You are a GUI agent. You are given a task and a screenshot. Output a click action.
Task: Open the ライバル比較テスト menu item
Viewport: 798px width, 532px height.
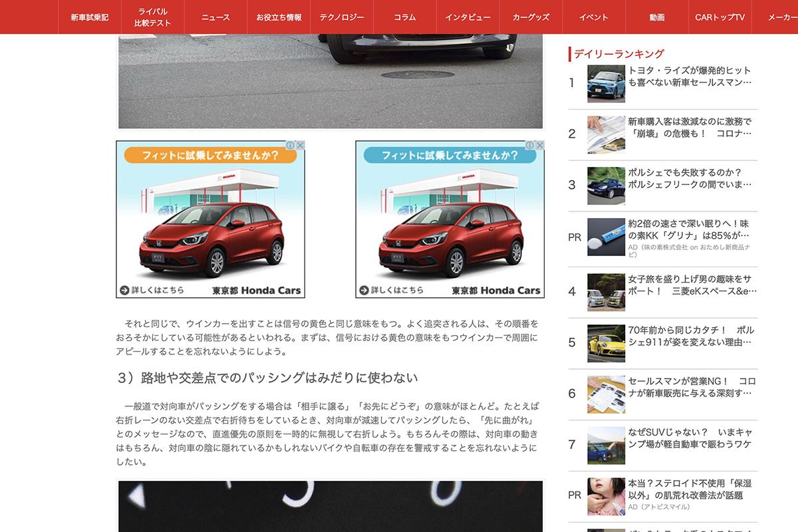tap(152, 17)
